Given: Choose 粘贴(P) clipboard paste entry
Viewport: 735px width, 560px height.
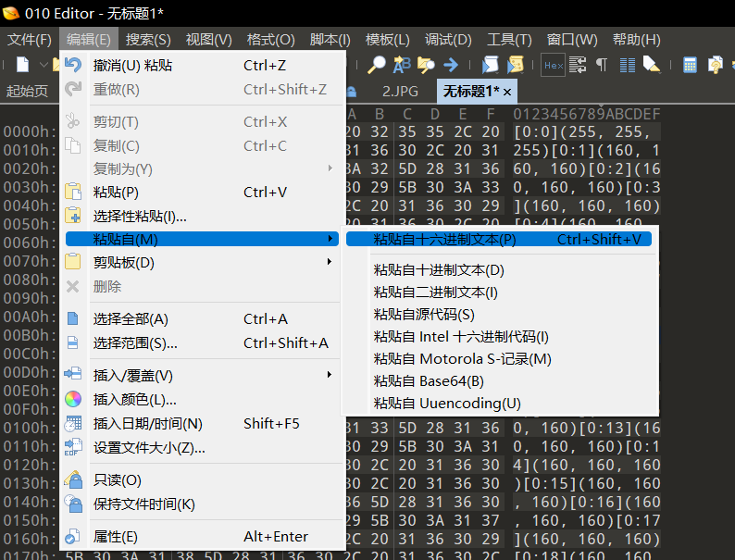Looking at the screenshot, I should coord(202,193).
